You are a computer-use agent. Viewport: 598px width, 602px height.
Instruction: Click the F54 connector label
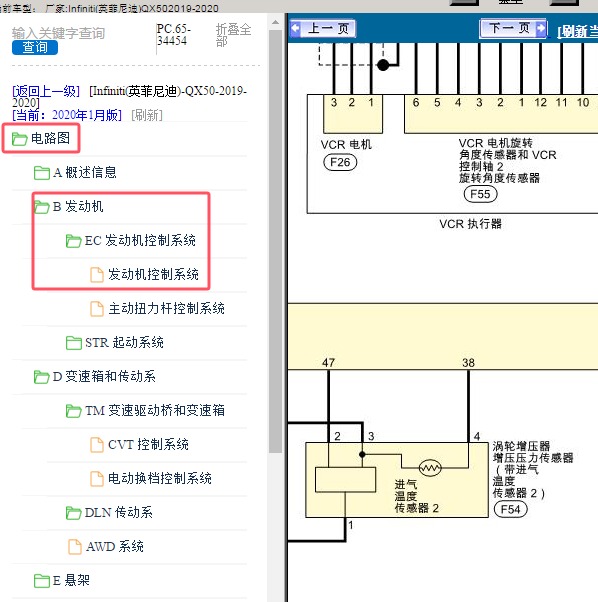[x=510, y=509]
